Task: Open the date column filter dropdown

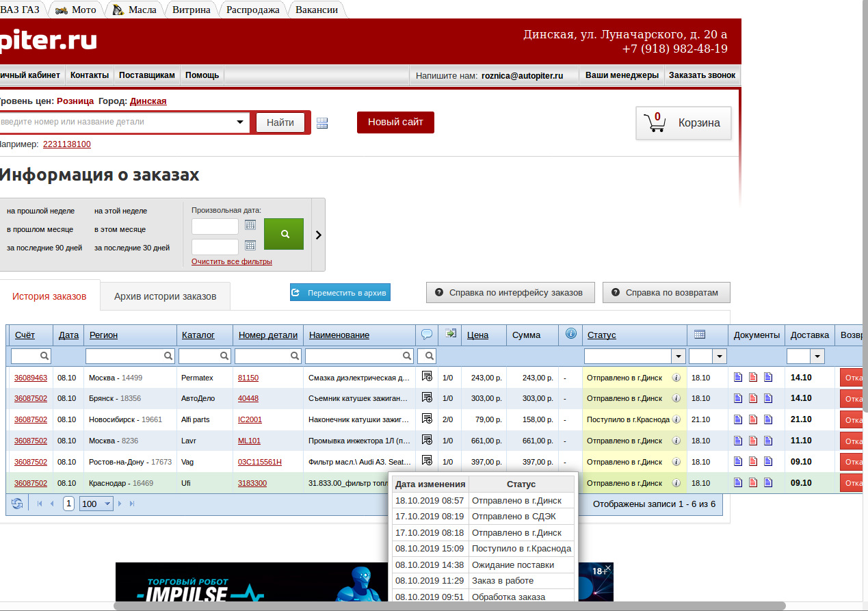Action: [x=719, y=356]
